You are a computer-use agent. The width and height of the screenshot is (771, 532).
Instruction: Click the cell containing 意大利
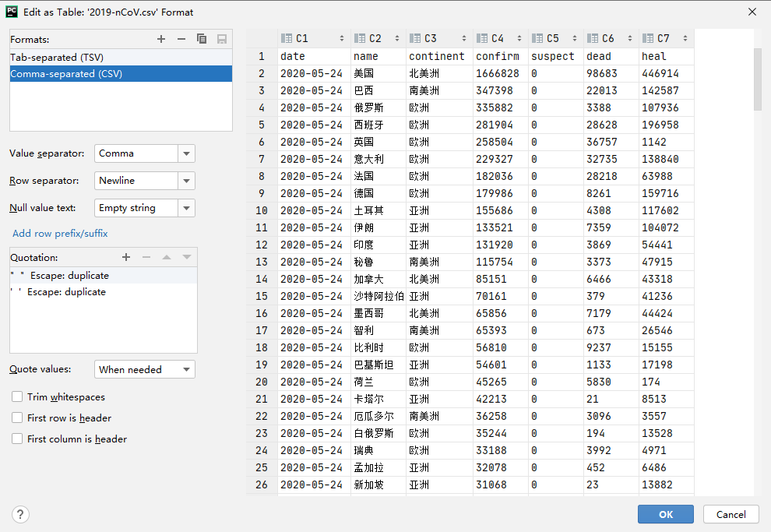(x=378, y=159)
